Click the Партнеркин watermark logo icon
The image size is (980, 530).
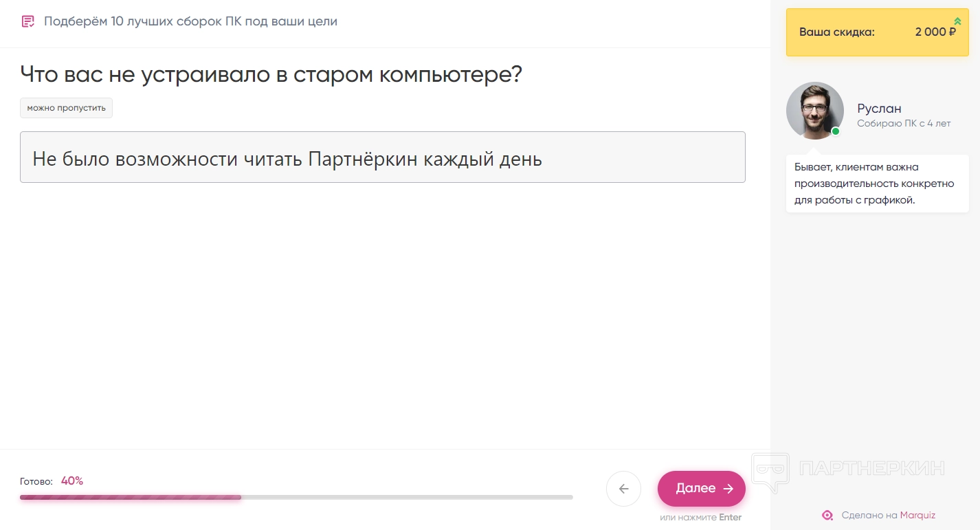[x=770, y=472]
